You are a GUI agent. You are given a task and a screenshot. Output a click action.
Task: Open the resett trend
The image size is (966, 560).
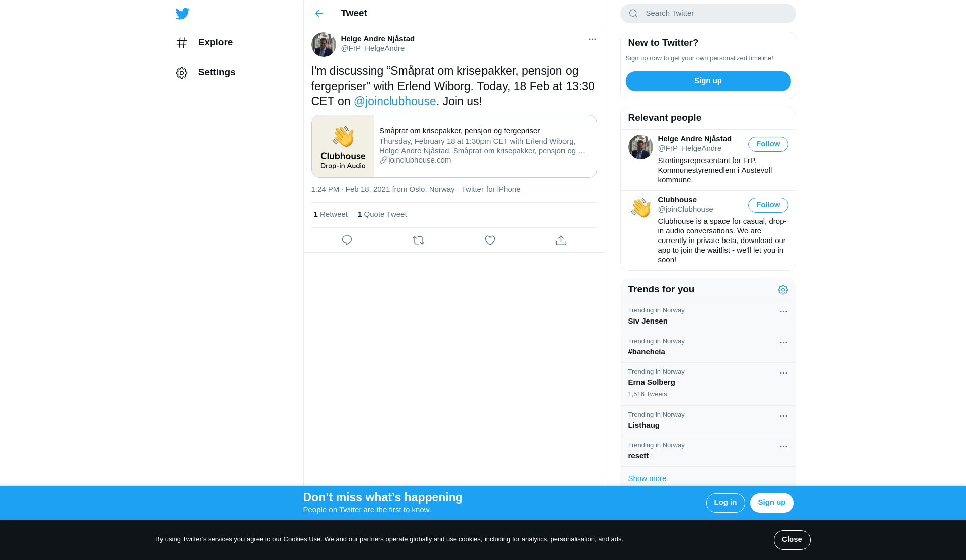click(x=708, y=451)
